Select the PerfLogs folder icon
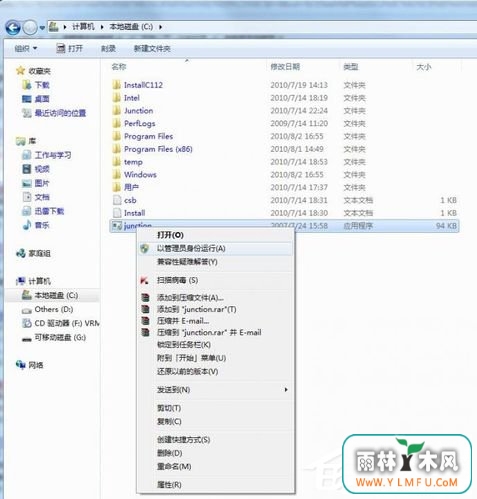 click(117, 123)
